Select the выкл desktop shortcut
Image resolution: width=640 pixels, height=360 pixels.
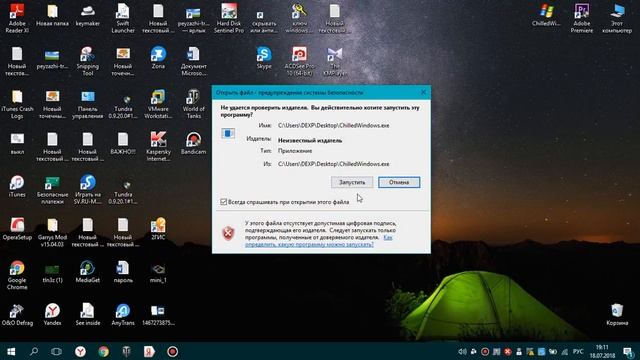pyautogui.click(x=17, y=144)
